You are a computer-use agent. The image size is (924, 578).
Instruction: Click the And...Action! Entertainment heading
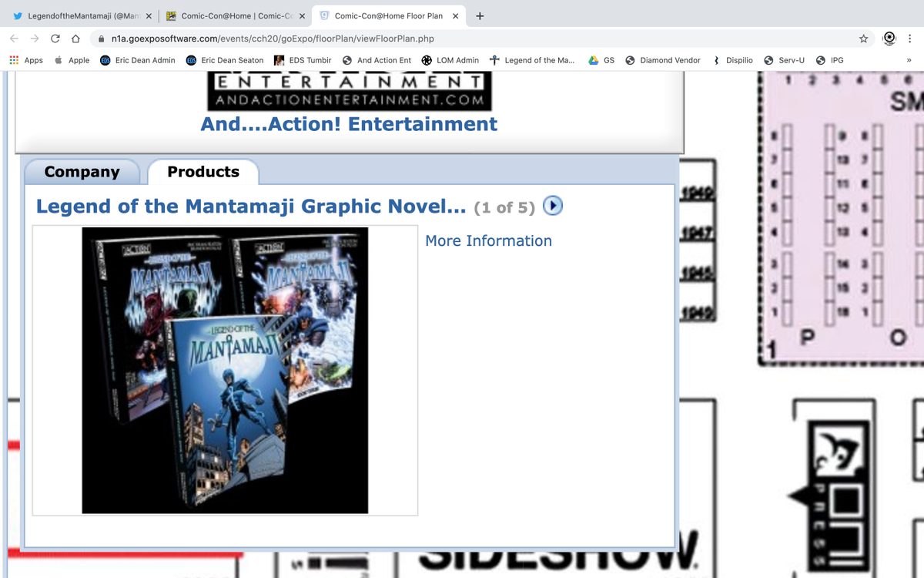[x=349, y=124]
